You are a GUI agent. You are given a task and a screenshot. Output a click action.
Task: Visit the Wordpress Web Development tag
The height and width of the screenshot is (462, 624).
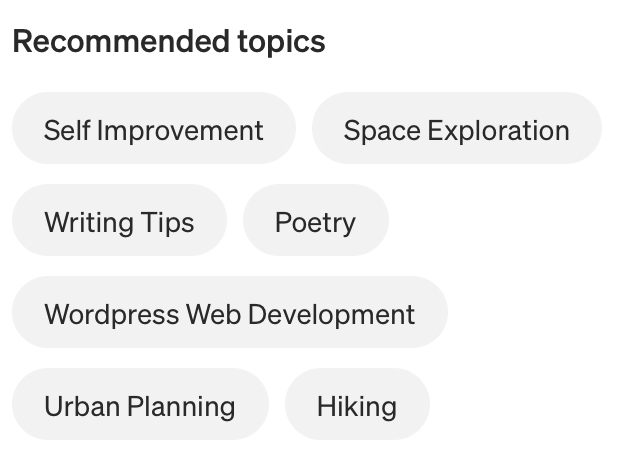229,314
